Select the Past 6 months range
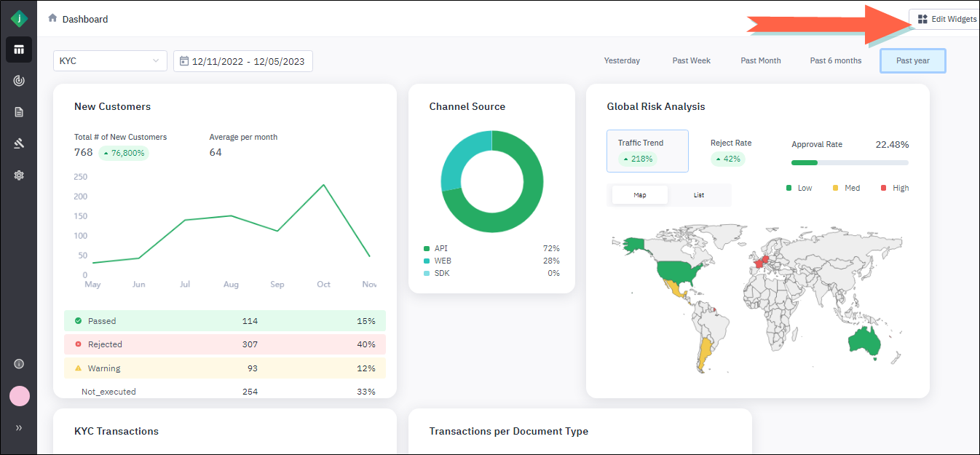 [835, 61]
